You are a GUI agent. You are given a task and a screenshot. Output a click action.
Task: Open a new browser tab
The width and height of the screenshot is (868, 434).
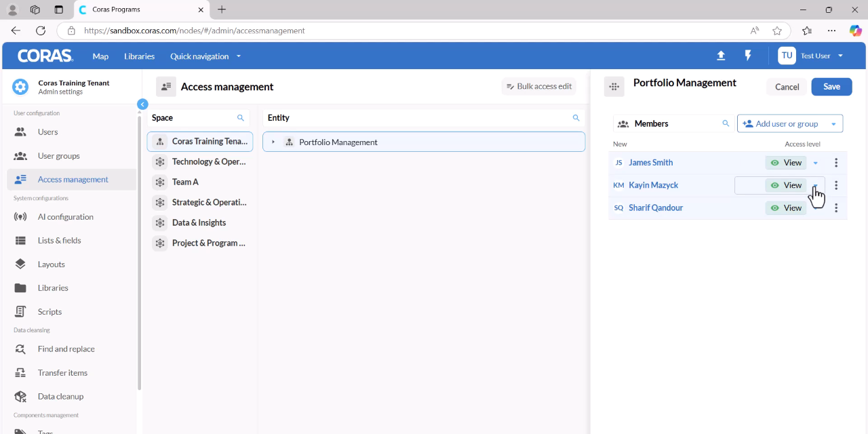(x=222, y=9)
